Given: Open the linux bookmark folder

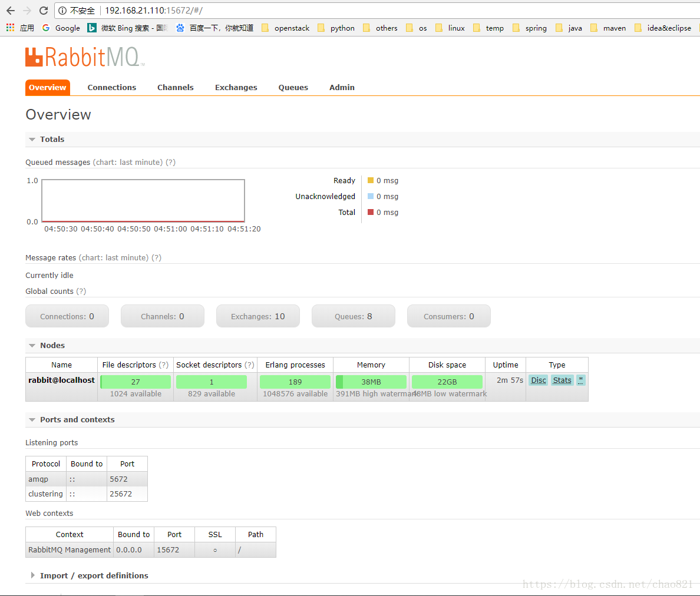Looking at the screenshot, I should click(x=450, y=28).
